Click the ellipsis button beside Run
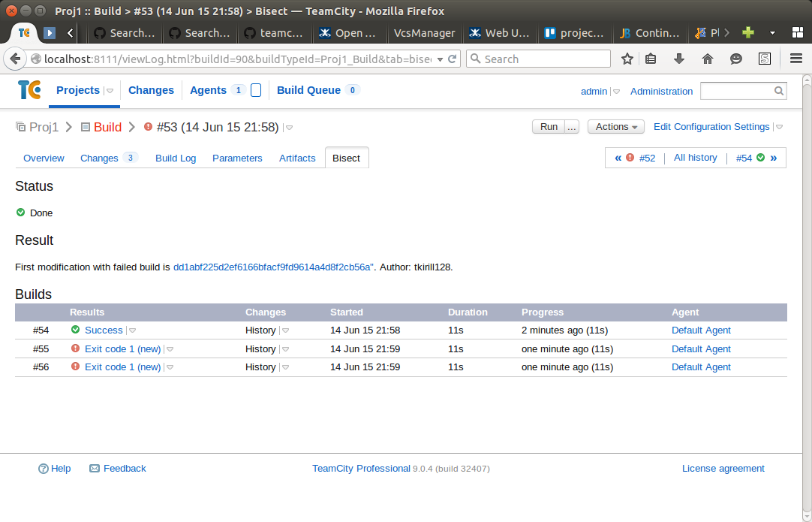The image size is (812, 522). point(572,126)
